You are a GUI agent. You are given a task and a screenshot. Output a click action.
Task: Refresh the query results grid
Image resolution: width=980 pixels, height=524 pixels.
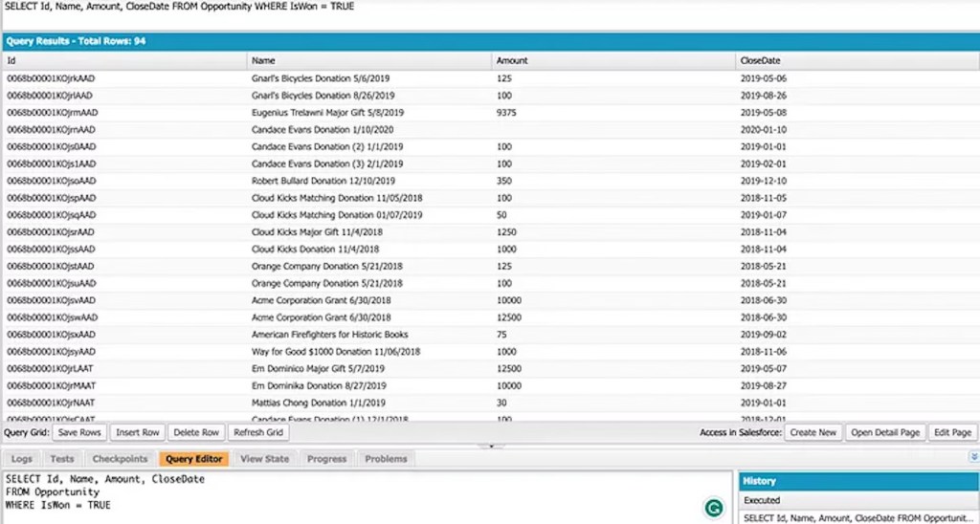pyautogui.click(x=256, y=432)
